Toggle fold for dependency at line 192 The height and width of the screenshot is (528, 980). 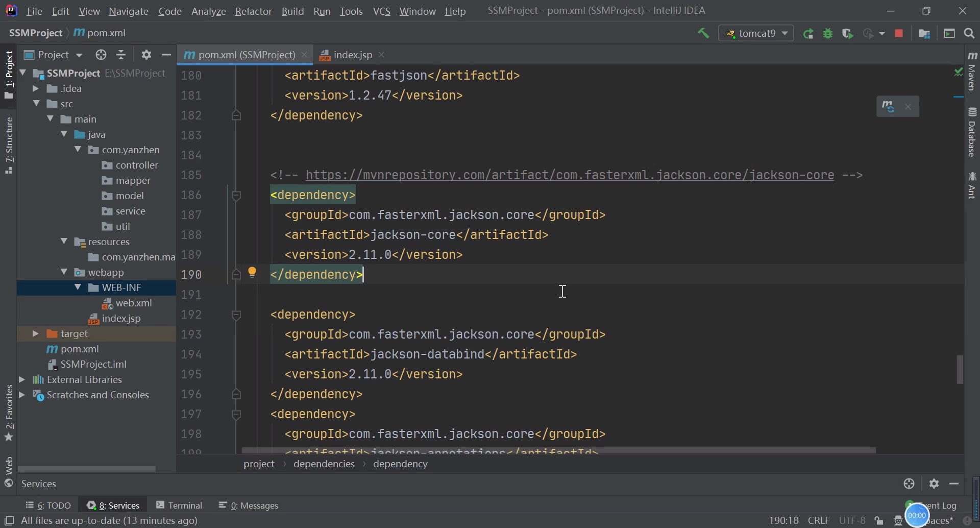pos(236,315)
